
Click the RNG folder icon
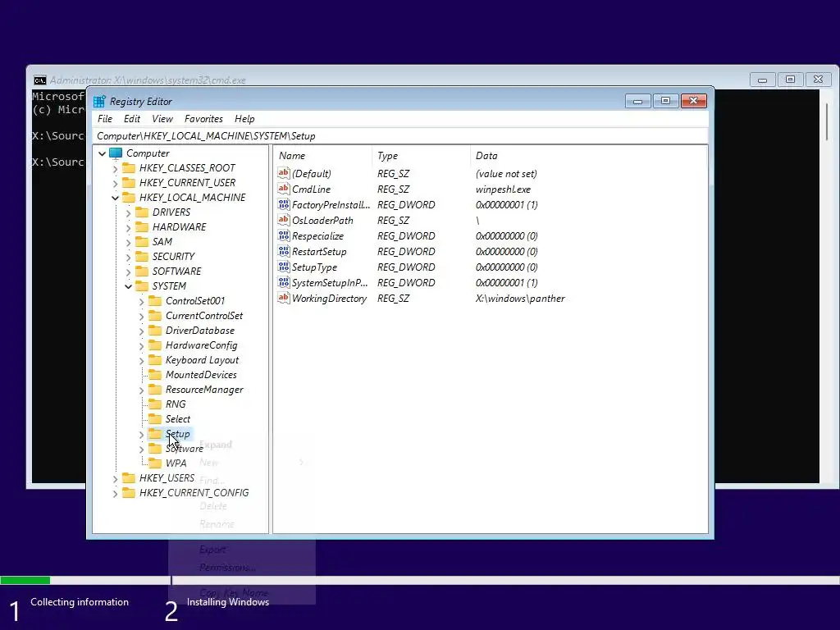[155, 404]
